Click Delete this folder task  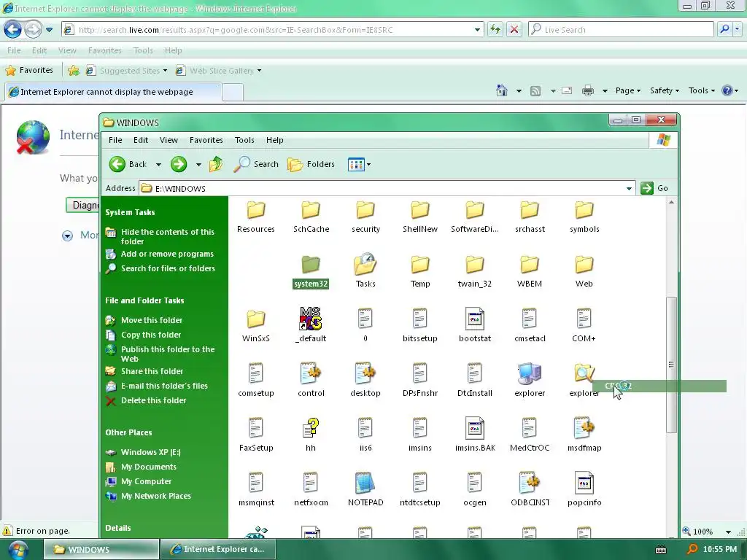coord(153,400)
